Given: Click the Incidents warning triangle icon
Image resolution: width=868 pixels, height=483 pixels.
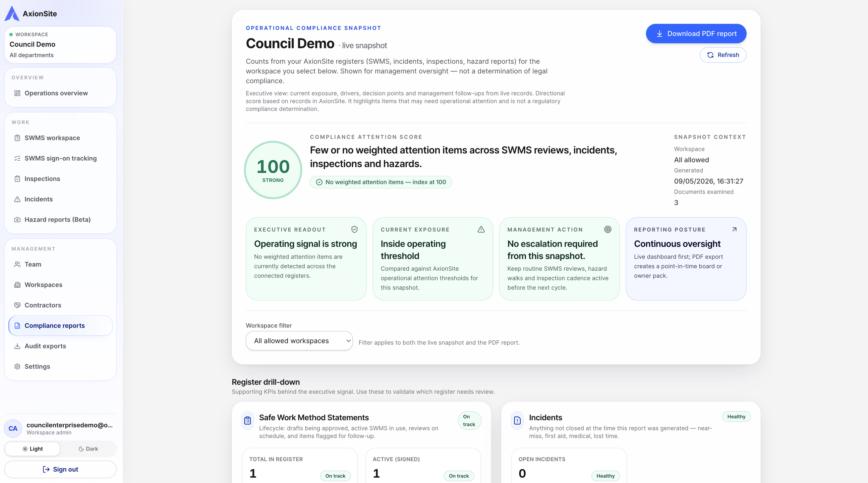Looking at the screenshot, I should coord(17,199).
